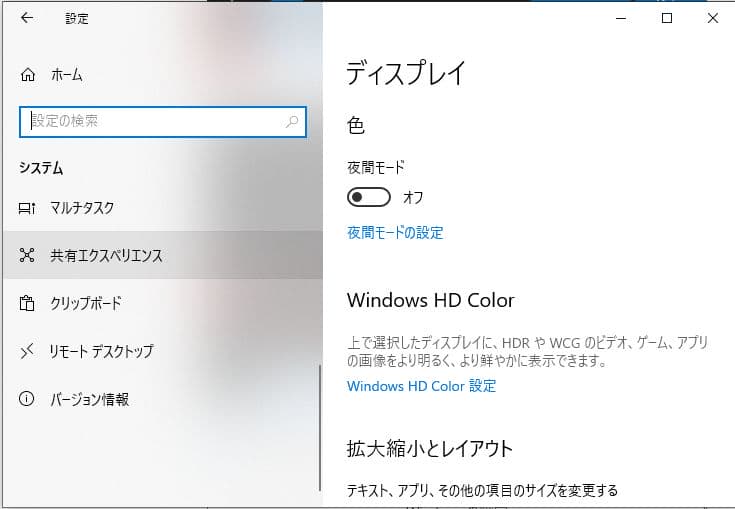The height and width of the screenshot is (509, 735).
Task: Close the Settings window
Action: coord(712,18)
